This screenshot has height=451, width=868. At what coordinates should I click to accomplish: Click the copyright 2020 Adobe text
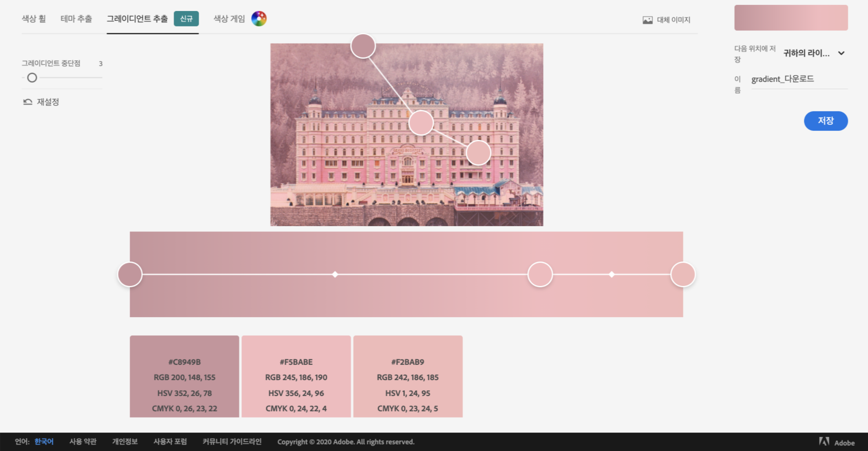[x=346, y=442]
